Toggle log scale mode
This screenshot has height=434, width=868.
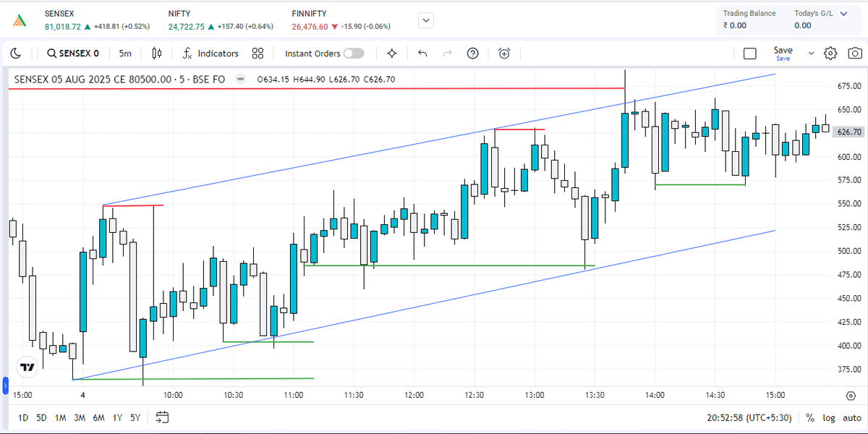pos(827,417)
